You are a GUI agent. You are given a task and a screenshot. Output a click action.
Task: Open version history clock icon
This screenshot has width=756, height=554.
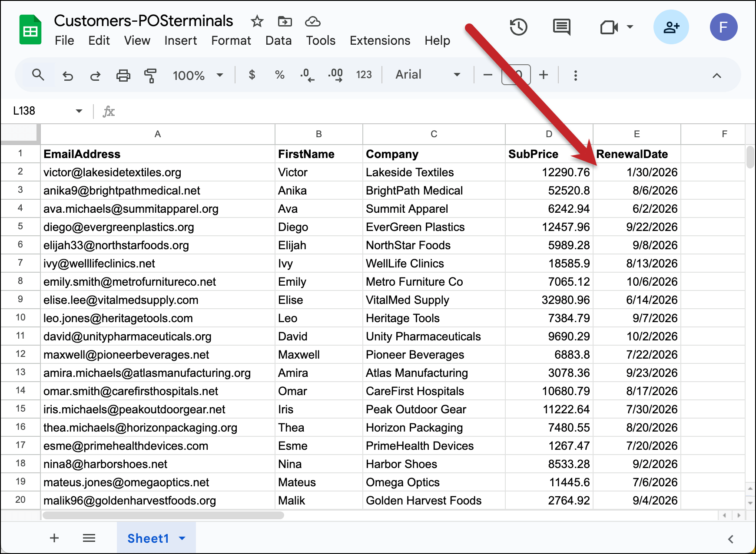tap(518, 27)
